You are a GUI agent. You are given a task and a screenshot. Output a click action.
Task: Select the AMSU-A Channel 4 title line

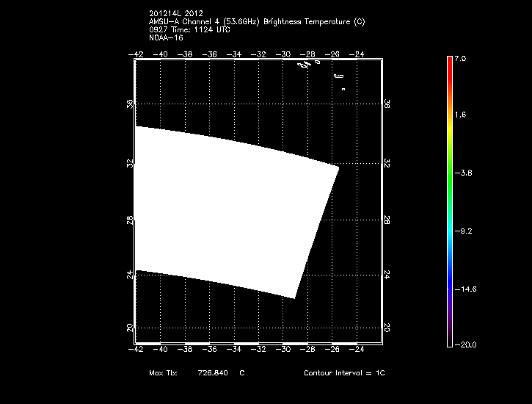coord(256,21)
